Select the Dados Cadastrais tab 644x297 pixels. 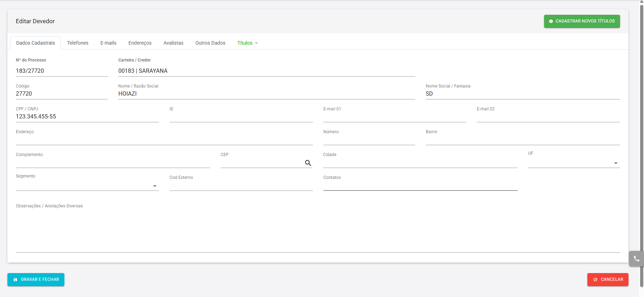click(36, 43)
